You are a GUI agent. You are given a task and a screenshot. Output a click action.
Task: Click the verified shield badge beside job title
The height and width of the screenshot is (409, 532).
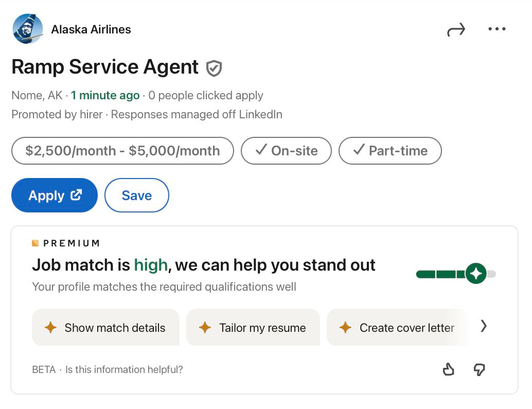pos(214,68)
